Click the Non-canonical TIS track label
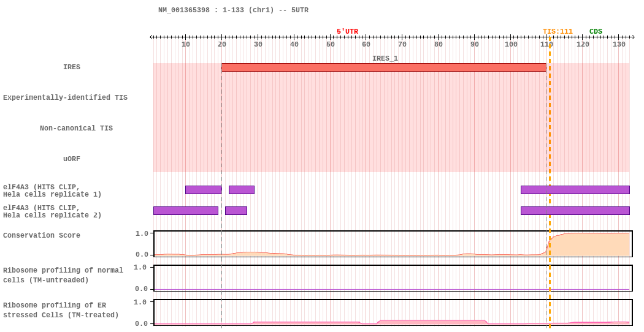The height and width of the screenshot is (332, 644). 76,128
